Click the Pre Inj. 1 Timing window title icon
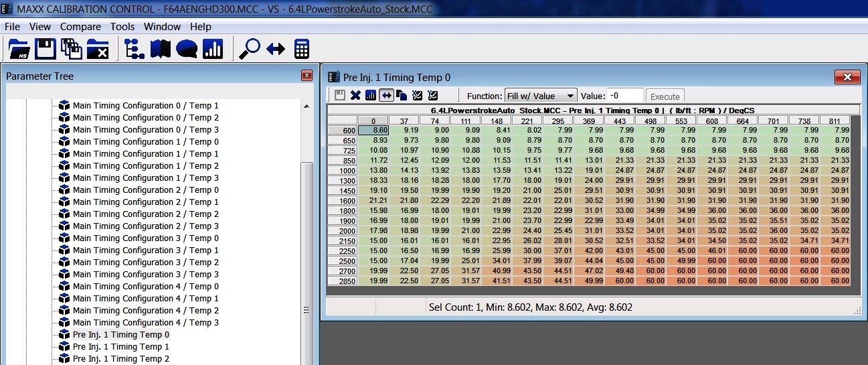Image resolution: width=868 pixels, height=365 pixels. [x=333, y=77]
